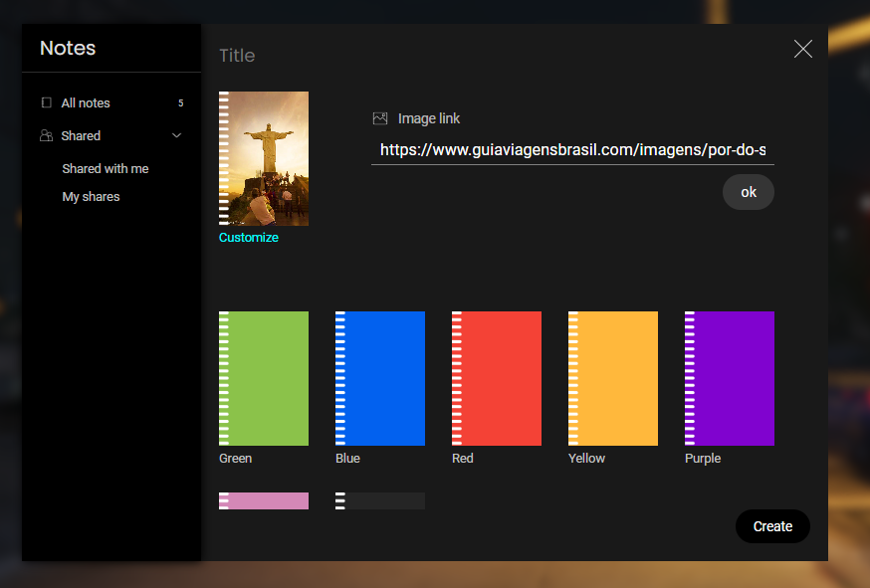Screen dimensions: 870x588
Task: Click the All notes notebook icon
Action: pos(47,102)
